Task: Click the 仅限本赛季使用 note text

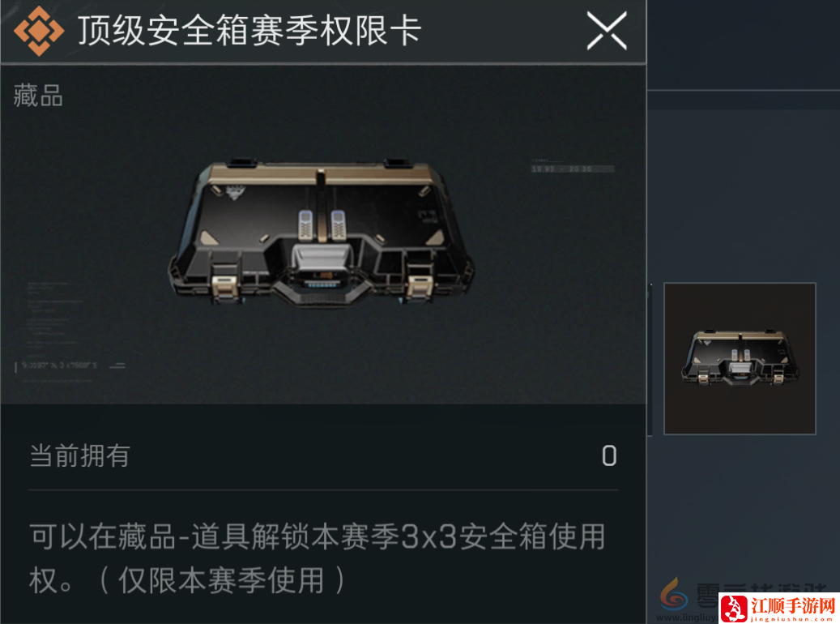Action: point(220,580)
